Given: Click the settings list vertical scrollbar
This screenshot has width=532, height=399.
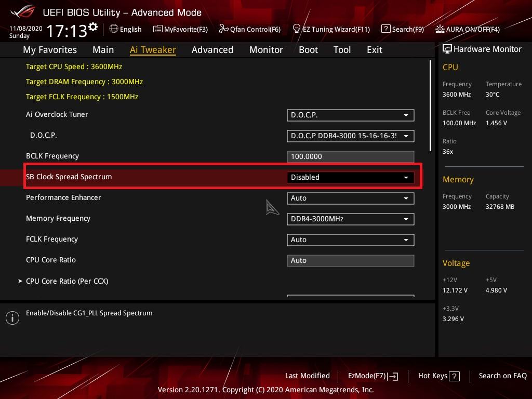Looking at the screenshot, I should click(430, 106).
